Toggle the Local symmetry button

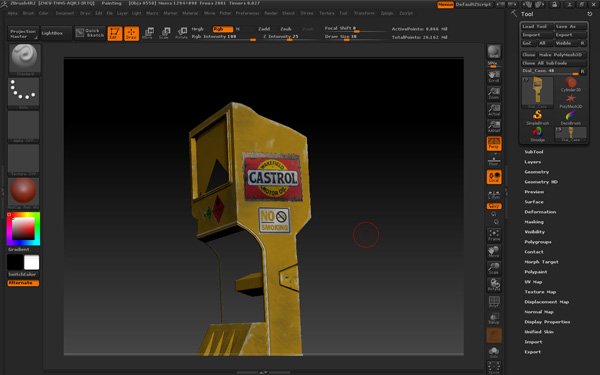(494, 177)
